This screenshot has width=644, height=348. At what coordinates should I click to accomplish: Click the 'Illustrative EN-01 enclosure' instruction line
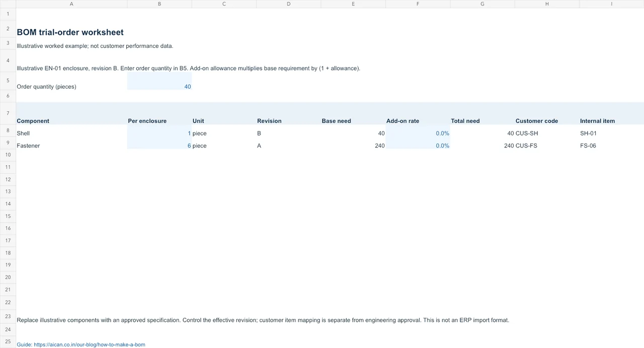pos(188,68)
